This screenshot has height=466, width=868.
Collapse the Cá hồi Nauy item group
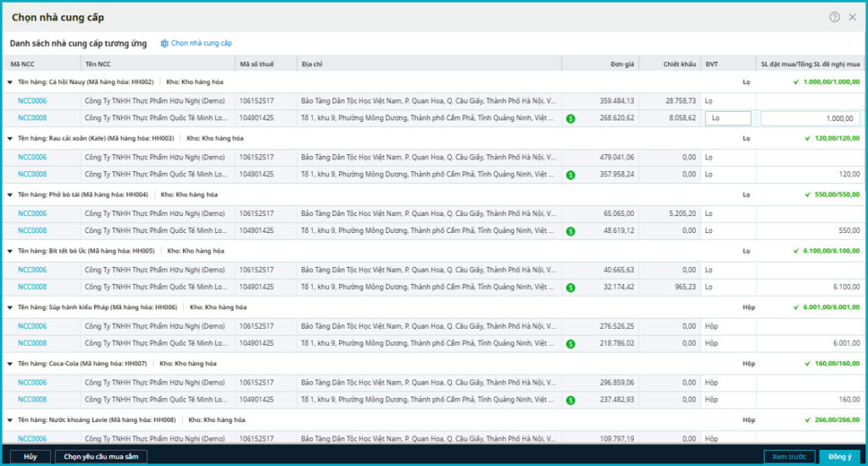[10, 82]
